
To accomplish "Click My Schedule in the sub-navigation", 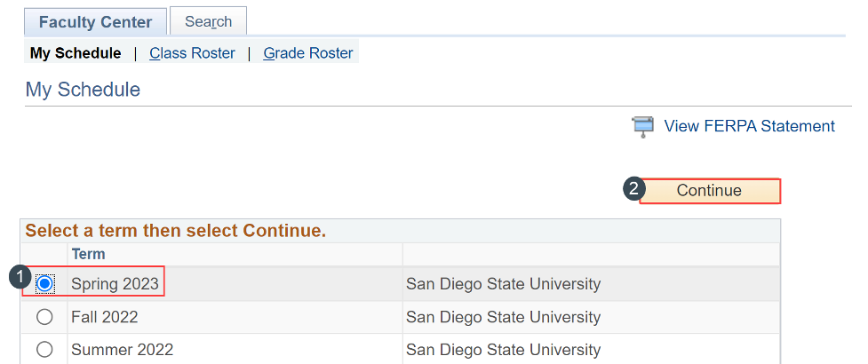I will click(x=76, y=53).
